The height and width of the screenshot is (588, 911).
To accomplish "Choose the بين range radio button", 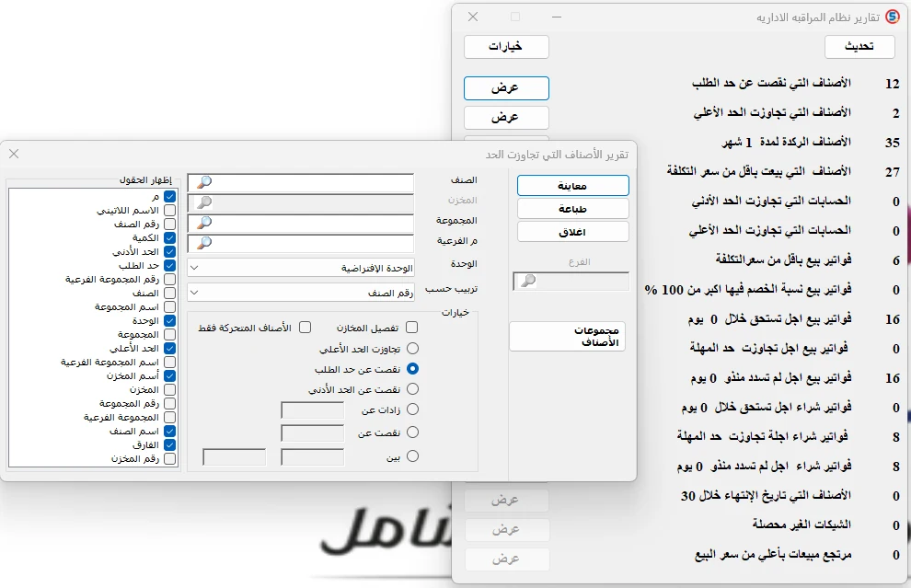I will (x=412, y=456).
